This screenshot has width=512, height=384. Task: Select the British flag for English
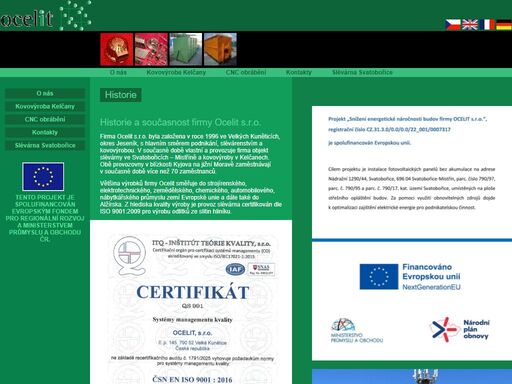(x=470, y=25)
